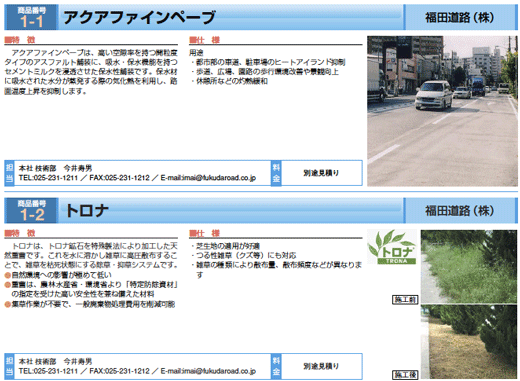The image size is (520, 381).
Task: Click the 担当 label tab of first product
Action: click(9, 173)
